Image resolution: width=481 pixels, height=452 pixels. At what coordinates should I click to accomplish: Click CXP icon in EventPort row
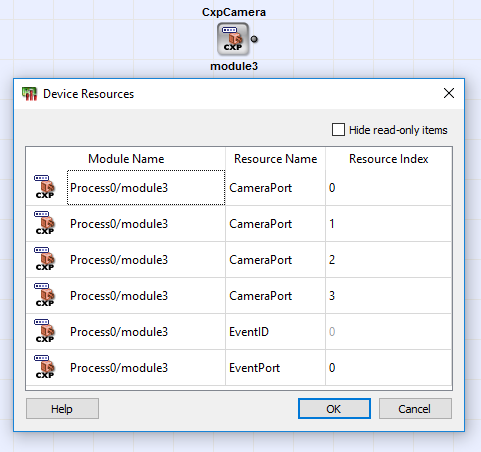[x=44, y=367]
